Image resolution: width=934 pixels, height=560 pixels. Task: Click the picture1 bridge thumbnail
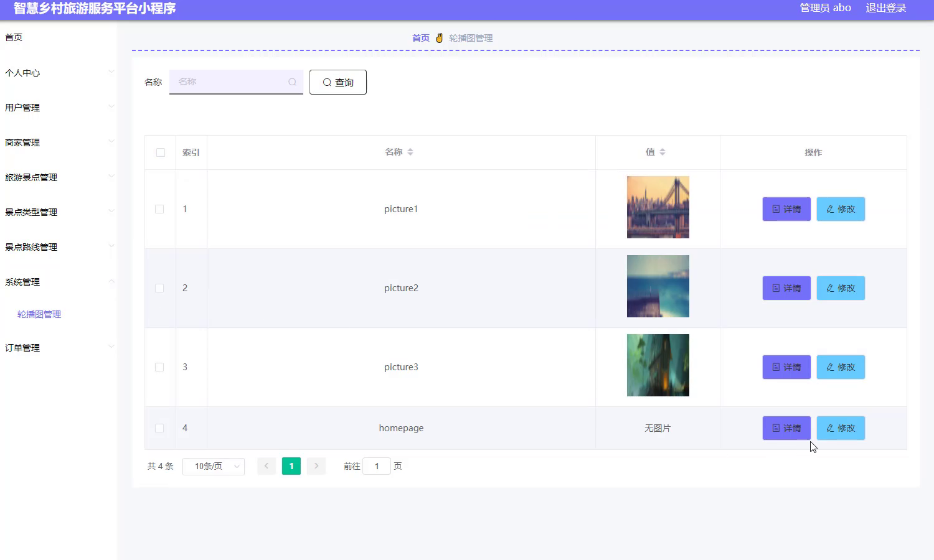tap(658, 207)
